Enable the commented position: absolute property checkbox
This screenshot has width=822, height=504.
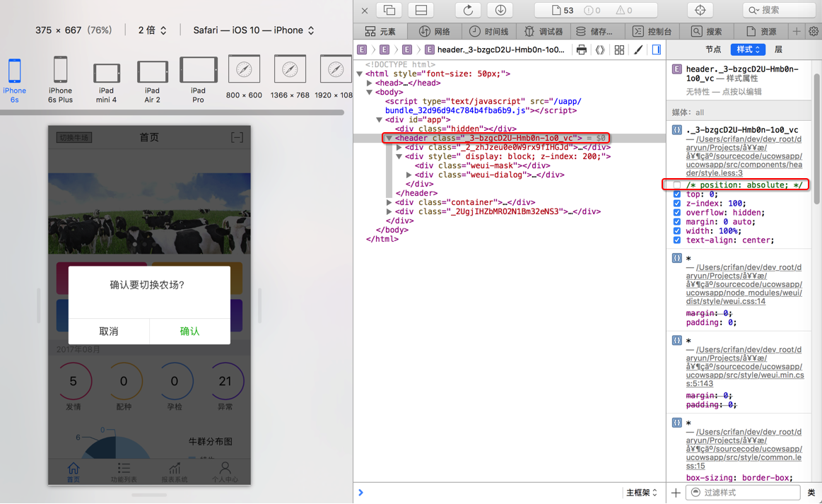point(677,185)
